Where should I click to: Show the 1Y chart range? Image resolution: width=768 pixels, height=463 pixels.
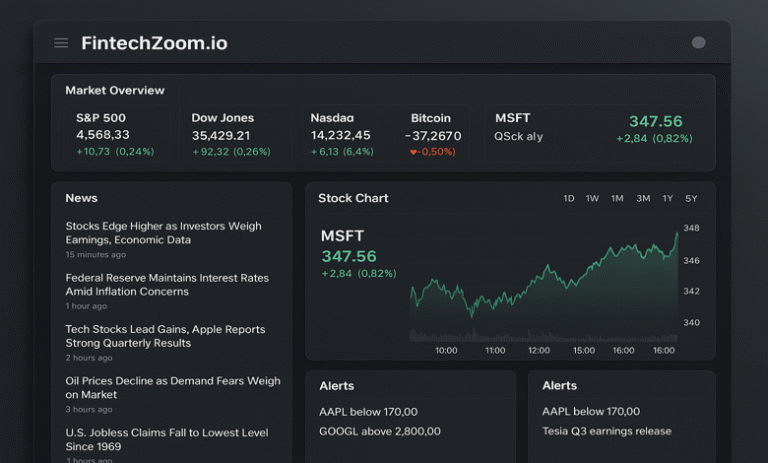click(x=668, y=198)
